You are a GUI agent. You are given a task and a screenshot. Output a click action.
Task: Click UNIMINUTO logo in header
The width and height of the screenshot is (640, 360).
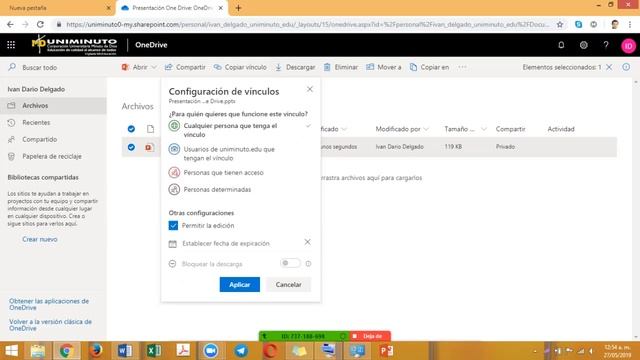click(x=75, y=45)
